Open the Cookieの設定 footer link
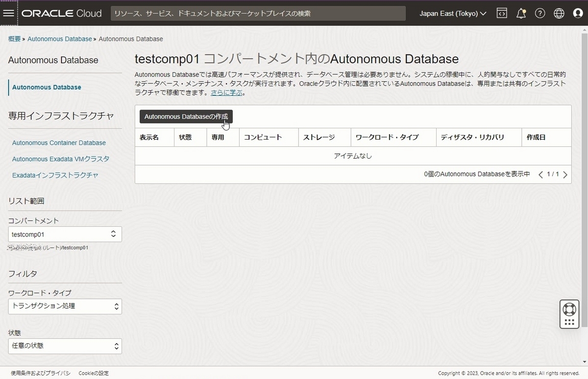 93,373
